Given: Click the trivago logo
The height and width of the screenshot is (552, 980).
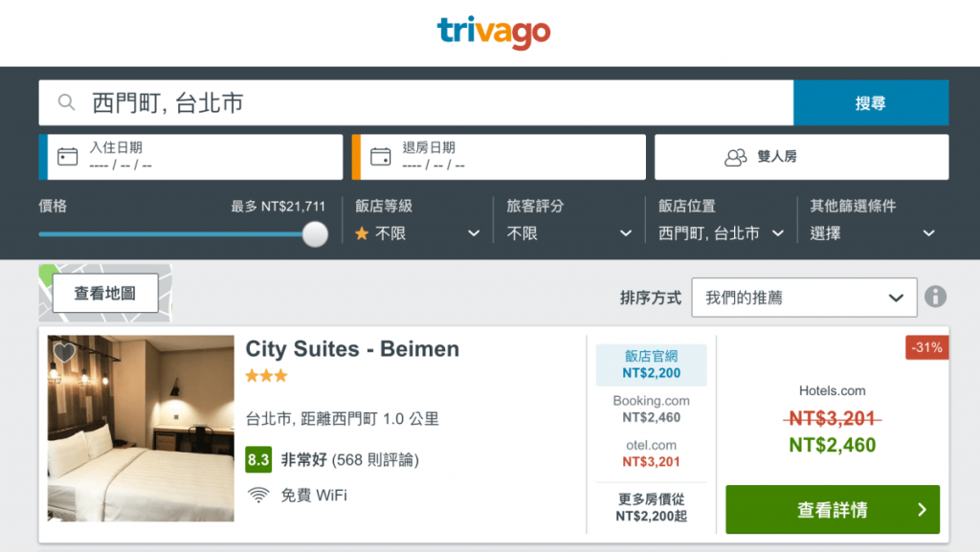Looking at the screenshot, I should click(x=494, y=33).
